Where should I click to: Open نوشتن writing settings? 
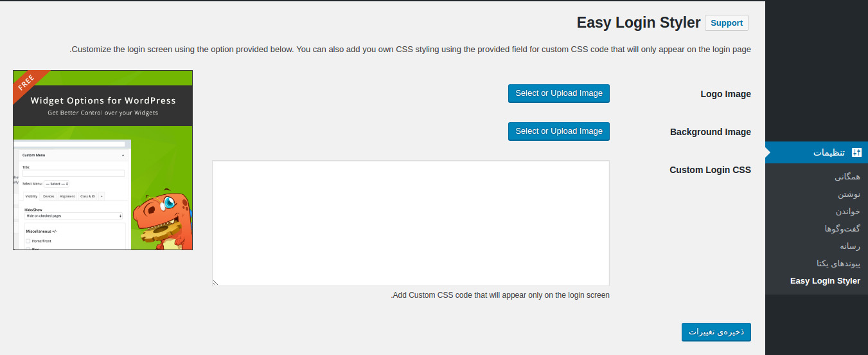(849, 194)
